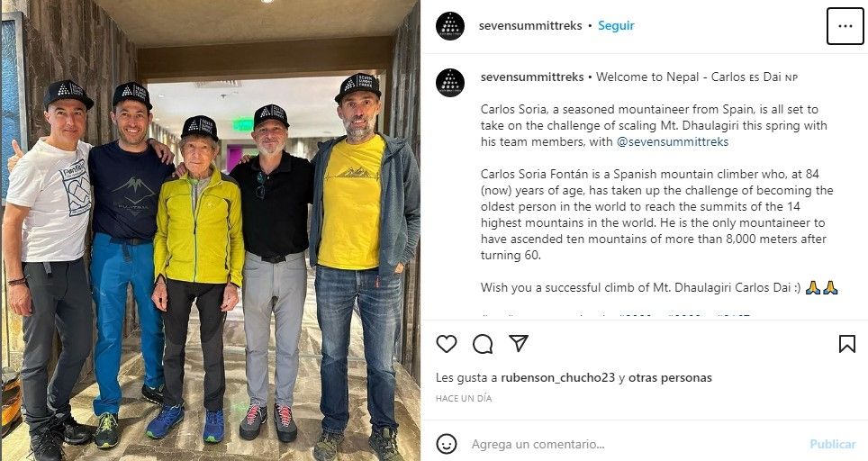Open the @sevensummittreks mention link
Viewport: 868px width, 461px height.
(673, 141)
